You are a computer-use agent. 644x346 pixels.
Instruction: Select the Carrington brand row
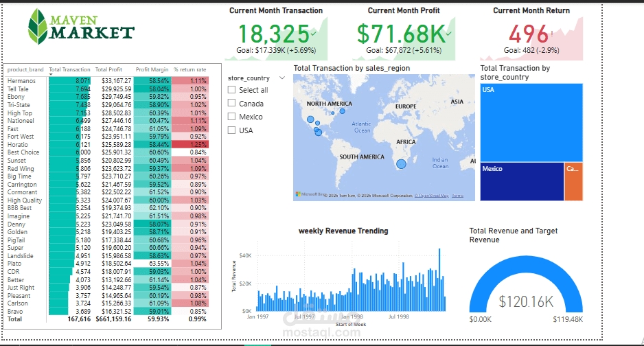pyautogui.click(x=108, y=184)
